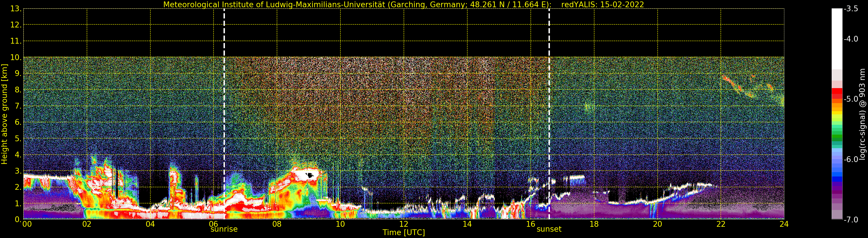The width and height of the screenshot is (868, 238).
Task: Click the '24' tick label on the time axis
Action: (784, 224)
